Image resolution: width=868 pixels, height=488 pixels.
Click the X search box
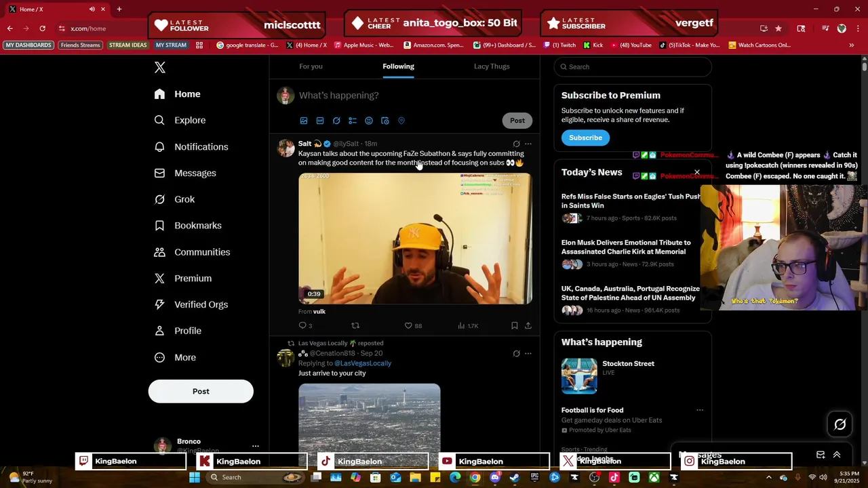[x=633, y=66]
